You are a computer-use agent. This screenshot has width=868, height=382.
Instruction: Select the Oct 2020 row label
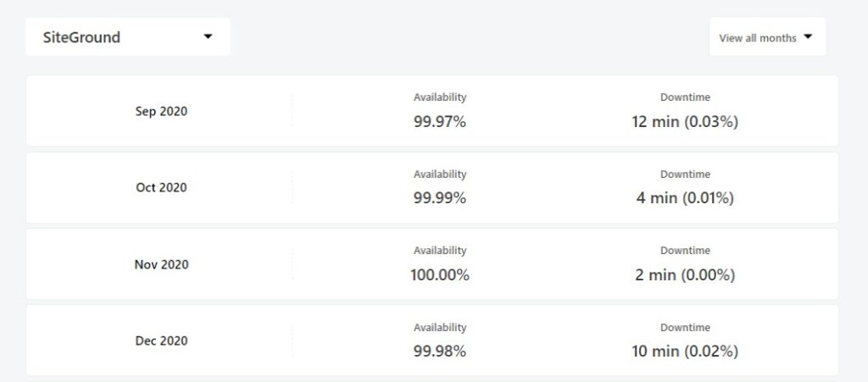pyautogui.click(x=161, y=187)
